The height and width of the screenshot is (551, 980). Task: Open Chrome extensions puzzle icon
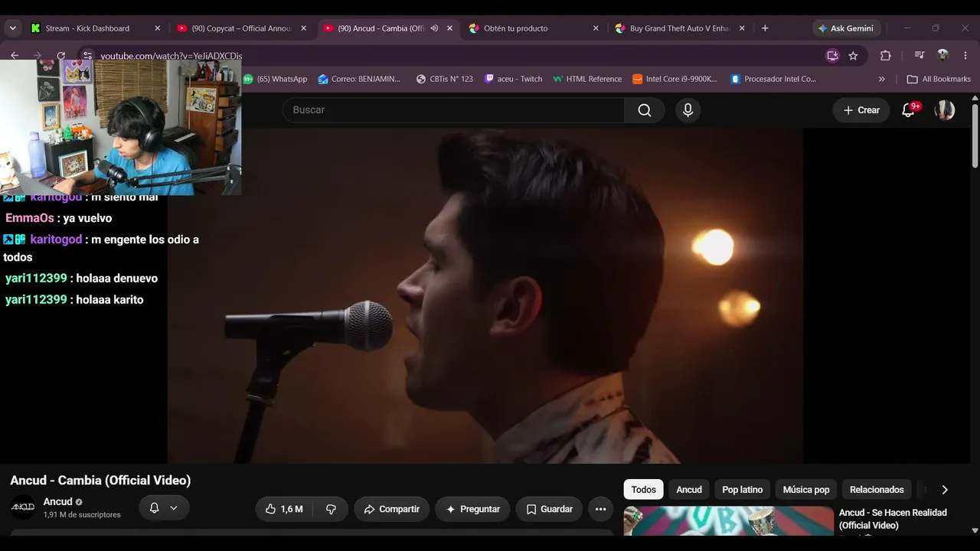click(x=886, y=56)
